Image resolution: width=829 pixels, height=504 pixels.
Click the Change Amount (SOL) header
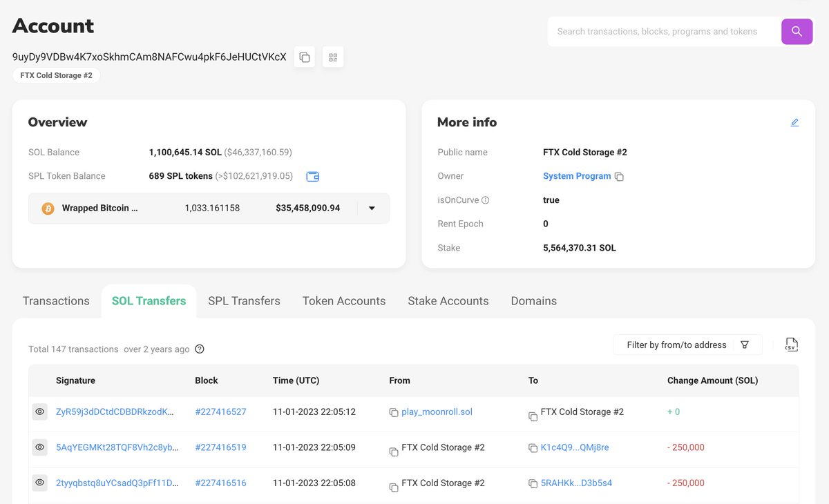tap(712, 380)
